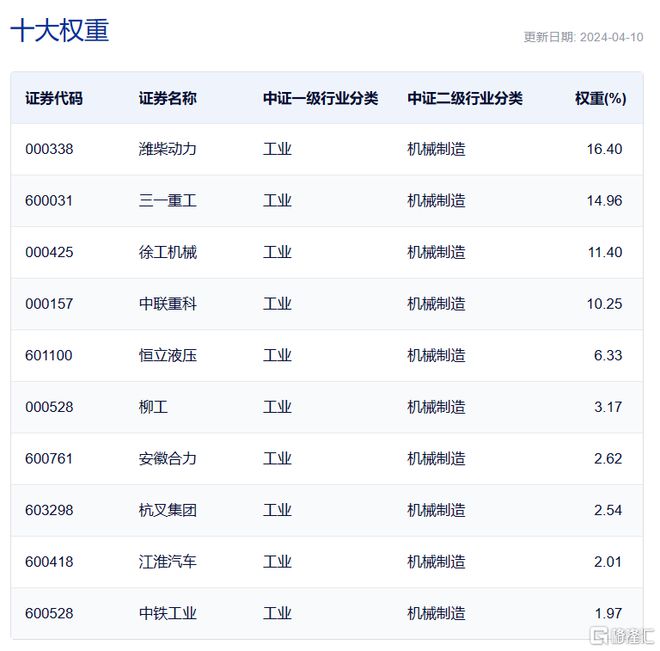Select security code 000157
660x651 pixels.
(x=49, y=304)
